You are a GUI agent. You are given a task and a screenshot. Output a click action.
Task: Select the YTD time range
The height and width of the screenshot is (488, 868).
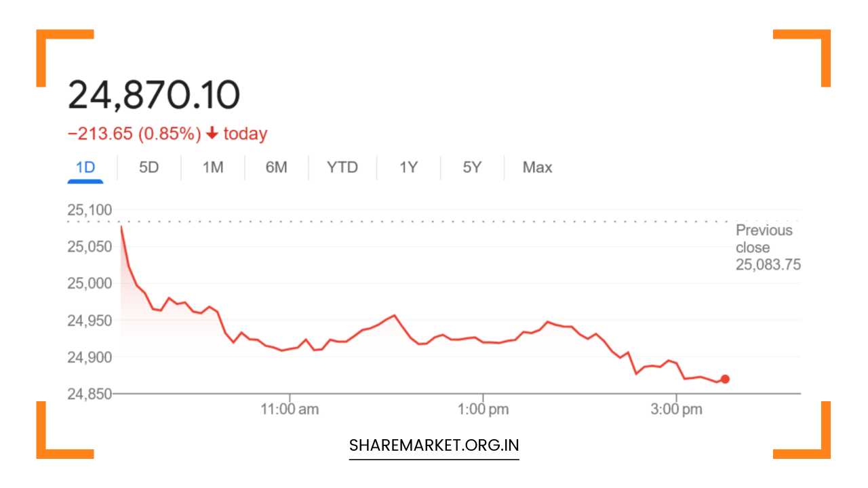click(x=342, y=167)
